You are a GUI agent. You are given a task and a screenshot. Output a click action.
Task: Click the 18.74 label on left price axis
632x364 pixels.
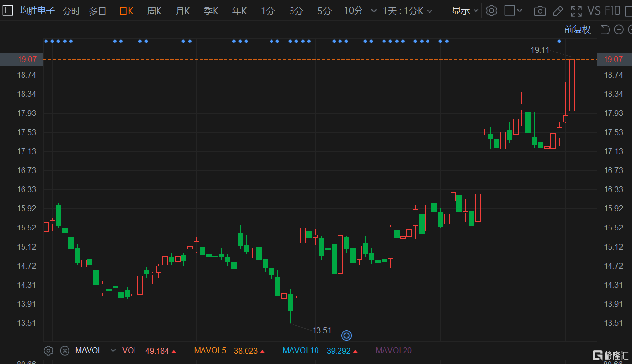(x=26, y=75)
